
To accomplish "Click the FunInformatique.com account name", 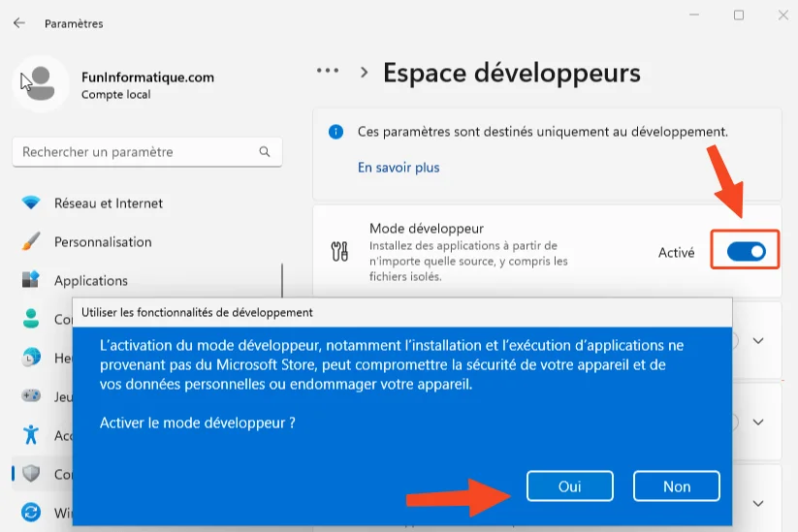I will (147, 78).
